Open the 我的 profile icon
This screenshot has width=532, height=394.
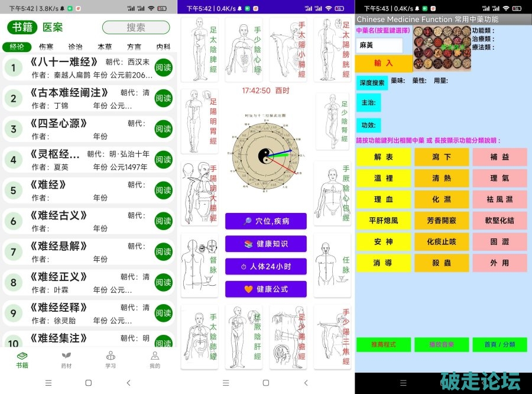tap(154, 356)
